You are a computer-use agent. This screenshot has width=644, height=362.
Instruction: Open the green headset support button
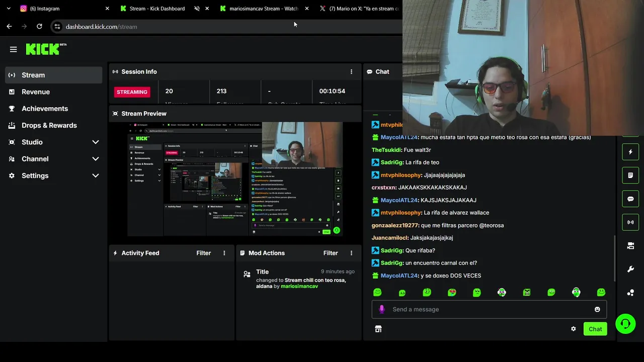click(625, 324)
